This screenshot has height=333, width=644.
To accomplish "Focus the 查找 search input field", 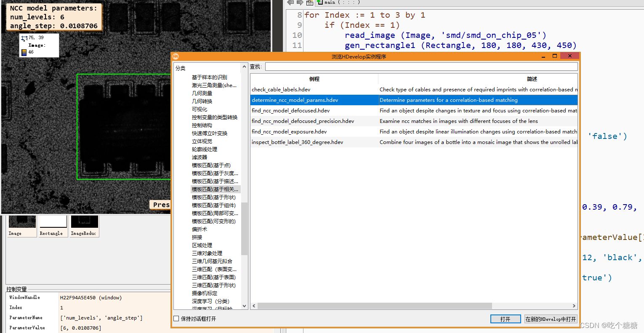I will (x=421, y=67).
